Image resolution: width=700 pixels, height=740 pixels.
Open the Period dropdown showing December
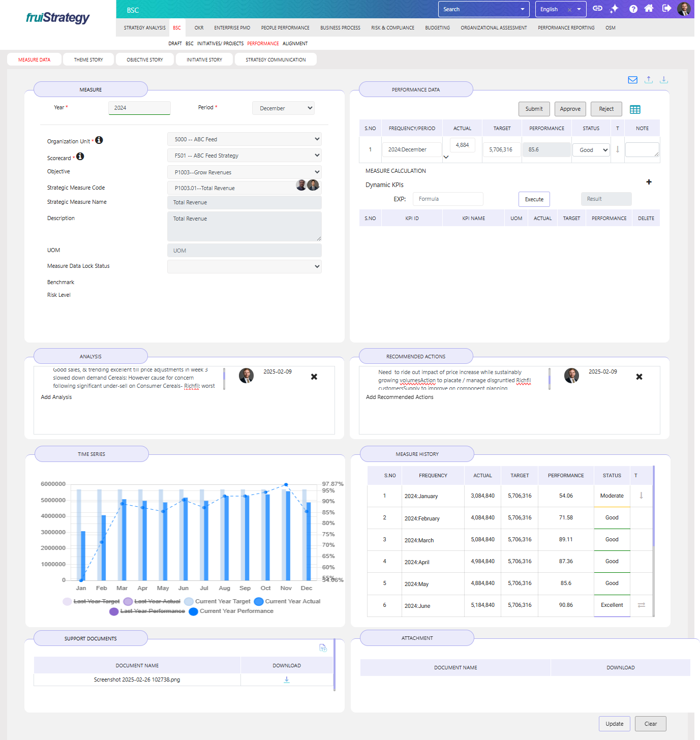pyautogui.click(x=283, y=108)
